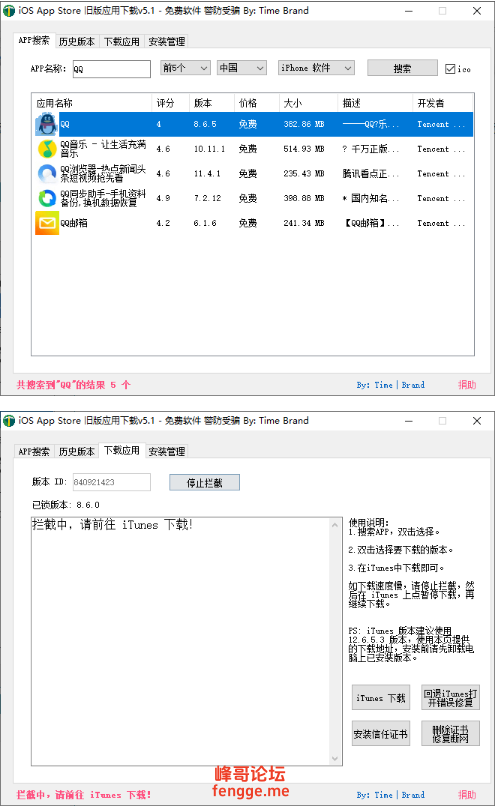This screenshot has width=496, height=806.
Task: Click the 停止拦截 button
Action: [x=205, y=483]
